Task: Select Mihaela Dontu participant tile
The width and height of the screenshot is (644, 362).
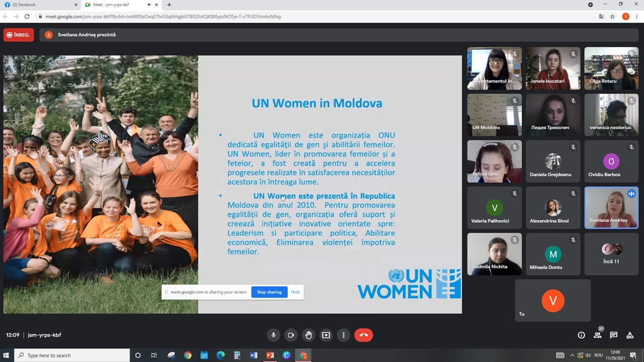Action: pyautogui.click(x=553, y=254)
